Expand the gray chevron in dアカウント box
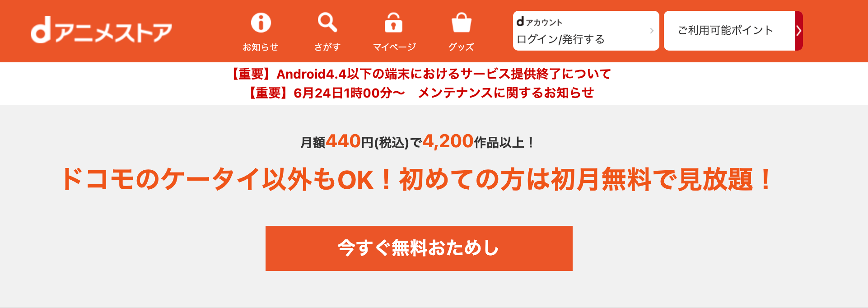 (x=651, y=31)
